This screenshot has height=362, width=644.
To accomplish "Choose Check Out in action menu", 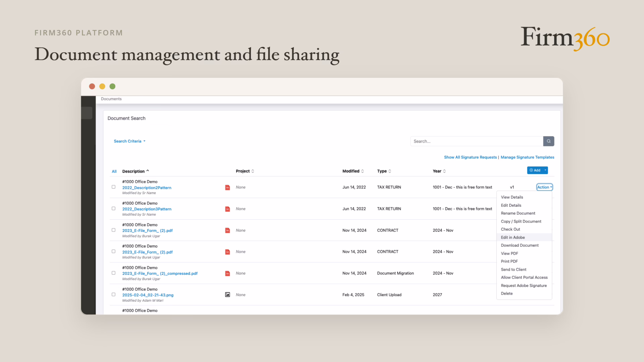I will [510, 229].
